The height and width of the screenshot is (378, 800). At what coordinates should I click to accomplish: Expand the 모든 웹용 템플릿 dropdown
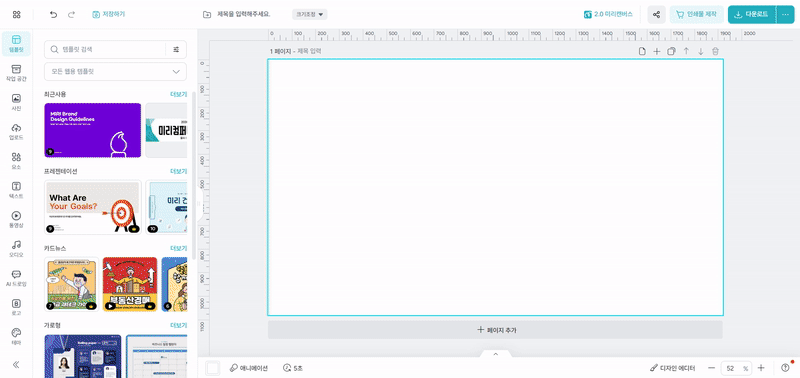pyautogui.click(x=115, y=71)
